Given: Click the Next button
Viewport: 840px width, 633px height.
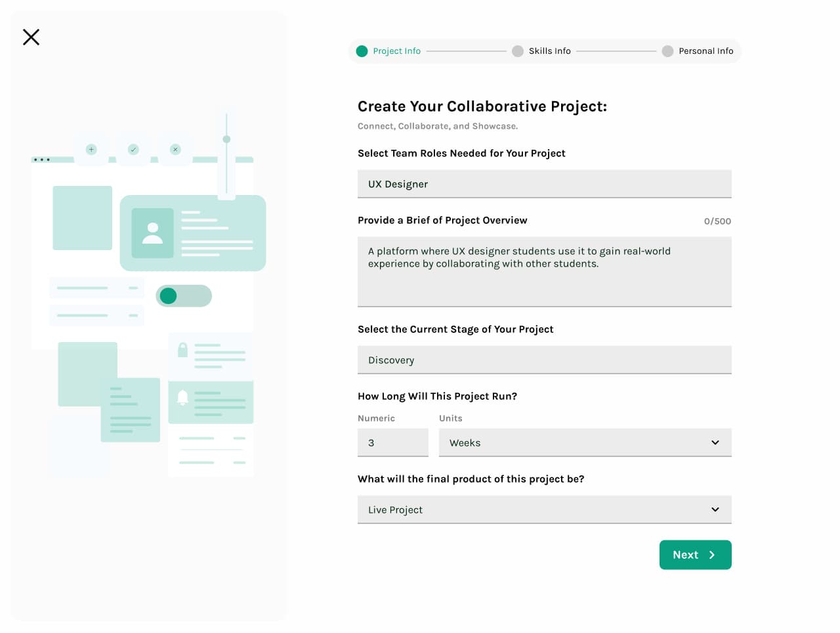Looking at the screenshot, I should tap(696, 555).
